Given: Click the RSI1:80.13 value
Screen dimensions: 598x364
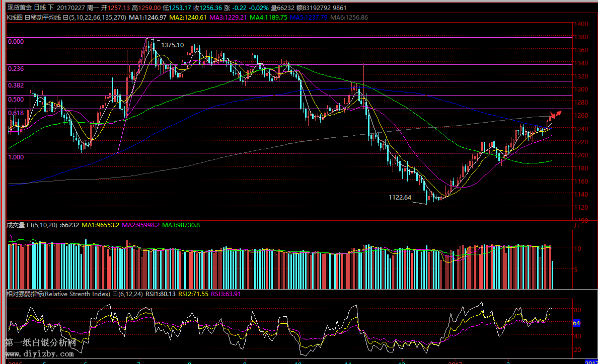Looking at the screenshot, I should pyautogui.click(x=161, y=294).
